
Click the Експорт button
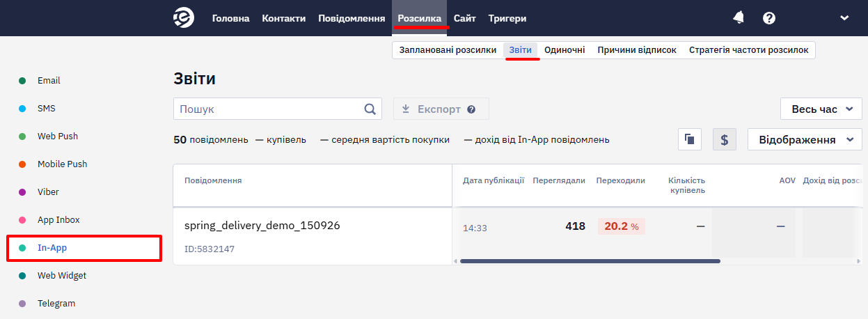441,109
